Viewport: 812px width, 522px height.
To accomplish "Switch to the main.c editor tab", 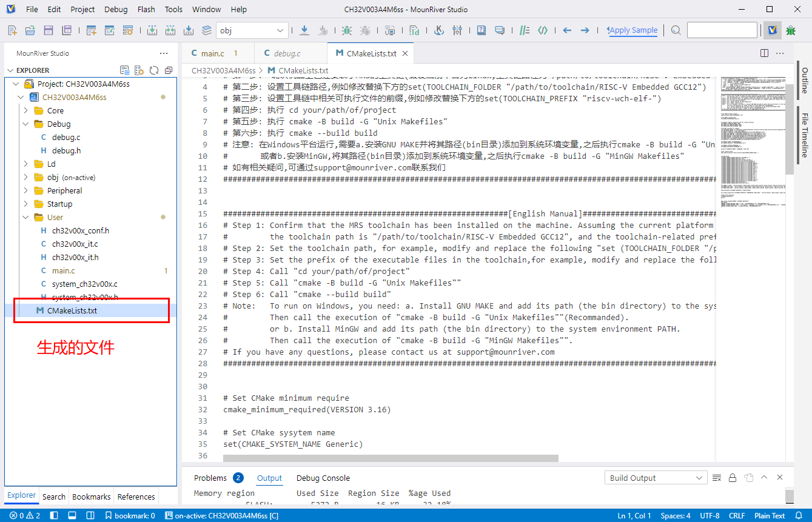I will [x=218, y=53].
